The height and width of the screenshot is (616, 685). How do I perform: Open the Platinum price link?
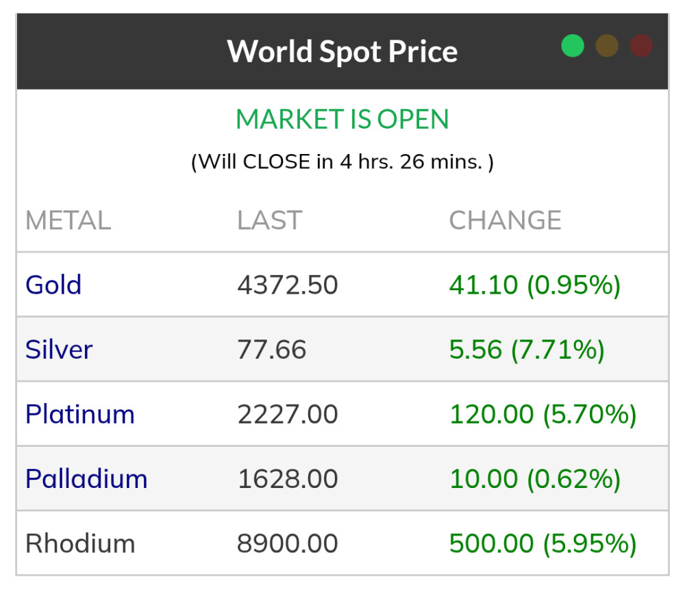point(80,414)
